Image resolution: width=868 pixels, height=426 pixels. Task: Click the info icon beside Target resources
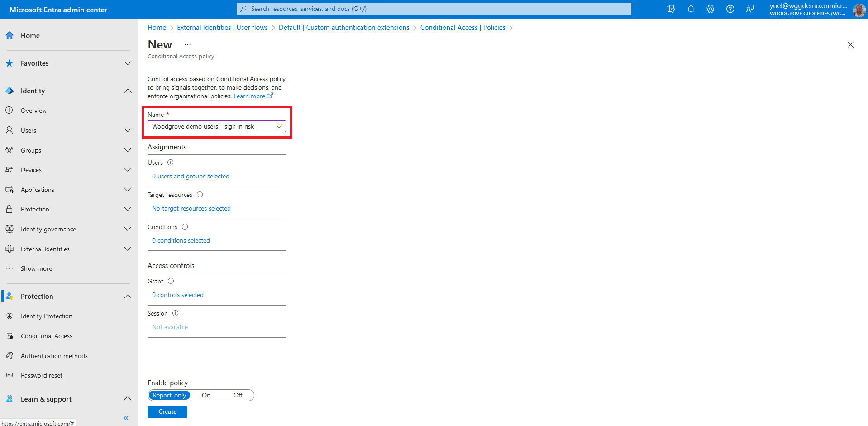click(x=200, y=195)
